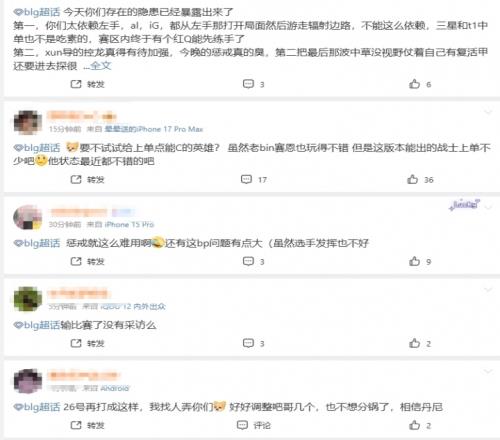View avatar of the iPhone 17 Pro Max poster
The height and width of the screenshot is (440, 500).
[x=28, y=122]
